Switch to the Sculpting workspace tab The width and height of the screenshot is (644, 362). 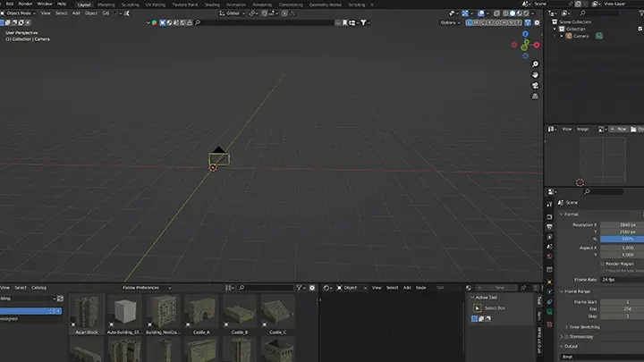pos(131,4)
